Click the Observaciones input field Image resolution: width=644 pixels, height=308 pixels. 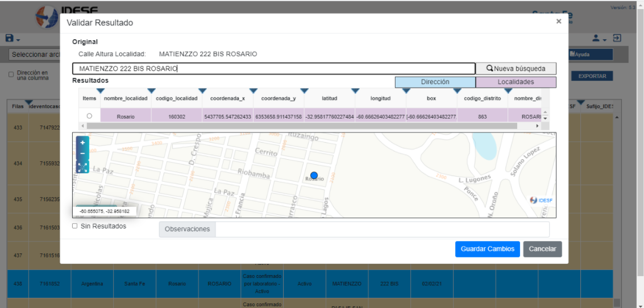click(x=383, y=229)
